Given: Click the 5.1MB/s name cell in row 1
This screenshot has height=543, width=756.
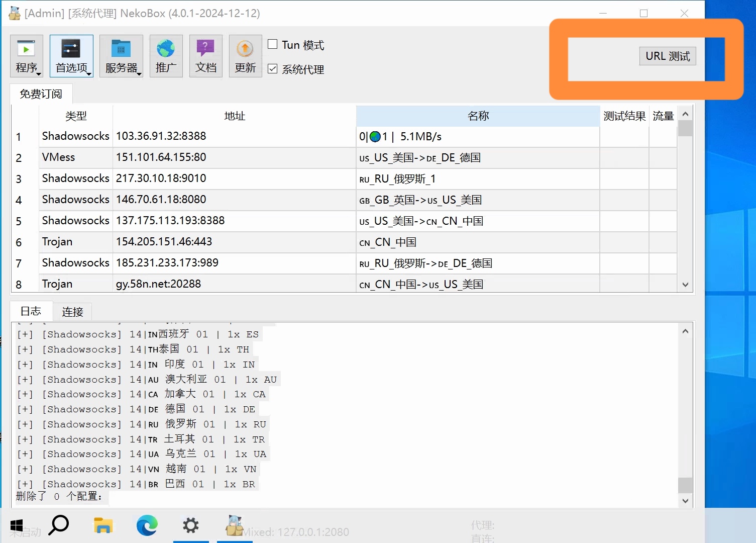Looking at the screenshot, I should point(478,136).
